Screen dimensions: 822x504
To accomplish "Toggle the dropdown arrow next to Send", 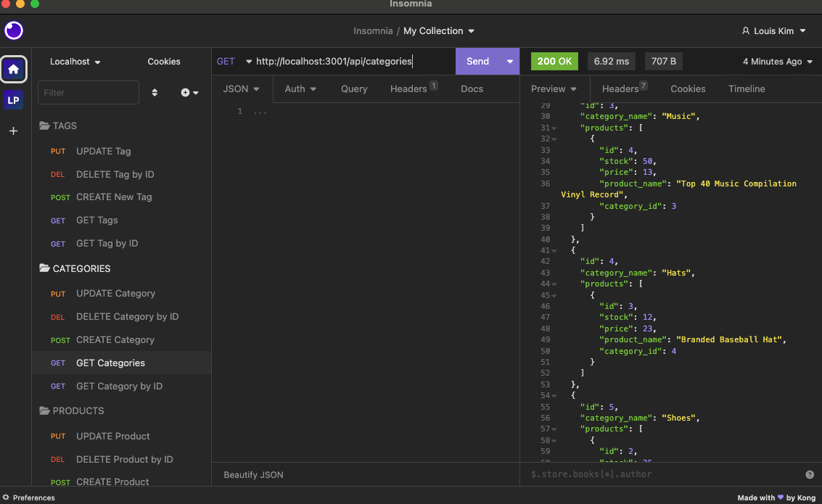I will pos(510,62).
